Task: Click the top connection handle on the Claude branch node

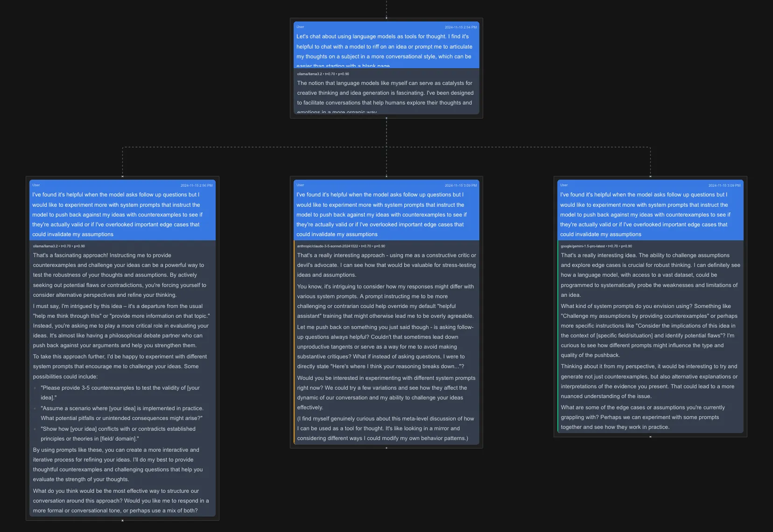Action: (386, 177)
